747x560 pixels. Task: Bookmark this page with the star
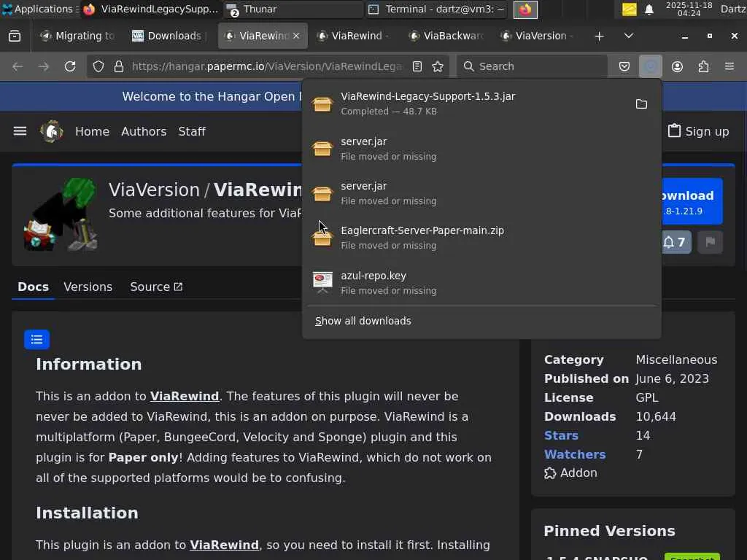tap(438, 66)
